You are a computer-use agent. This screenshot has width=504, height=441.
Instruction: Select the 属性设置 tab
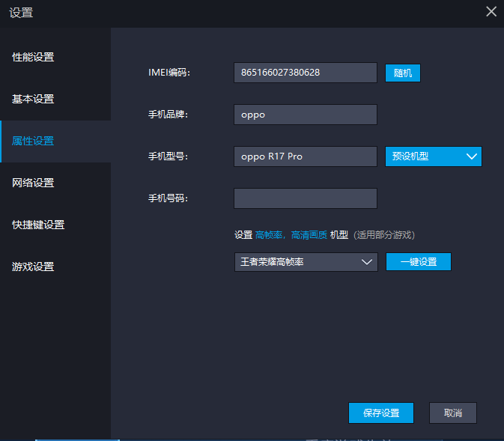[33, 142]
